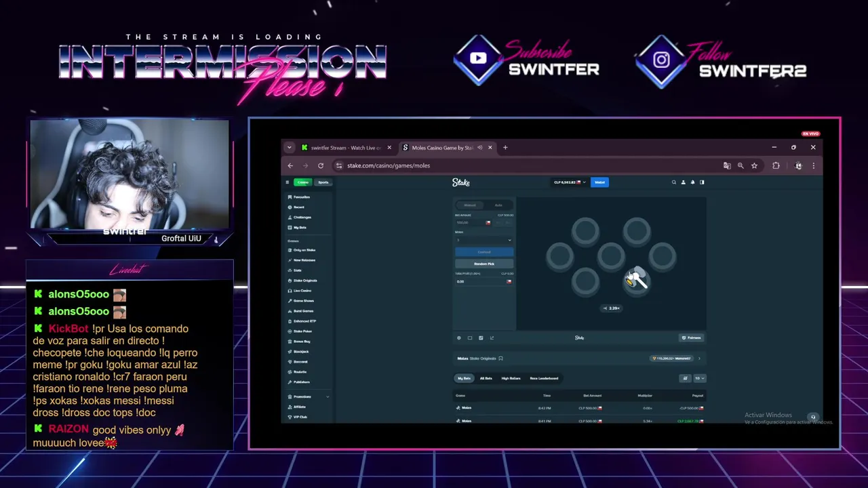Open the browser extensions puzzle icon
The image size is (868, 488).
point(776,165)
